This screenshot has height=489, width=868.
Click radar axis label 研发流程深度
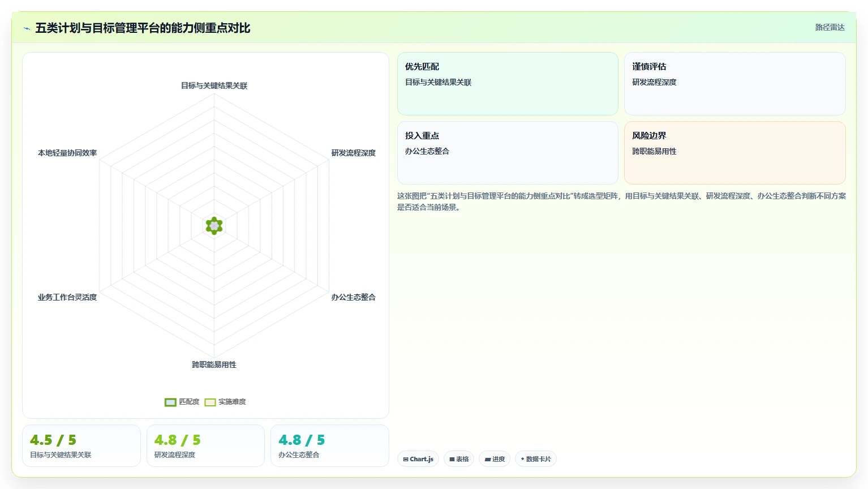point(354,153)
